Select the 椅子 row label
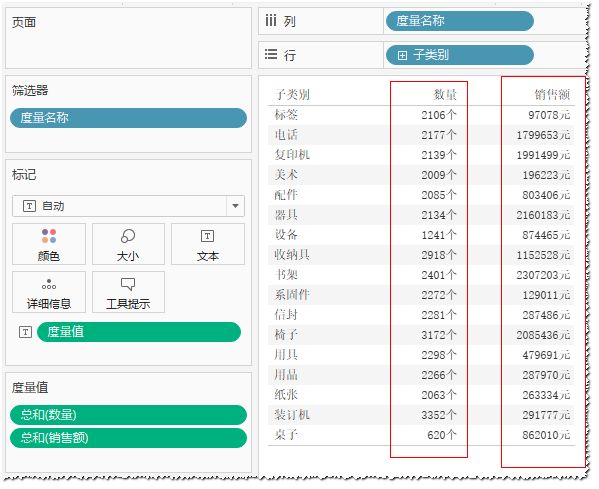 pyautogui.click(x=286, y=335)
